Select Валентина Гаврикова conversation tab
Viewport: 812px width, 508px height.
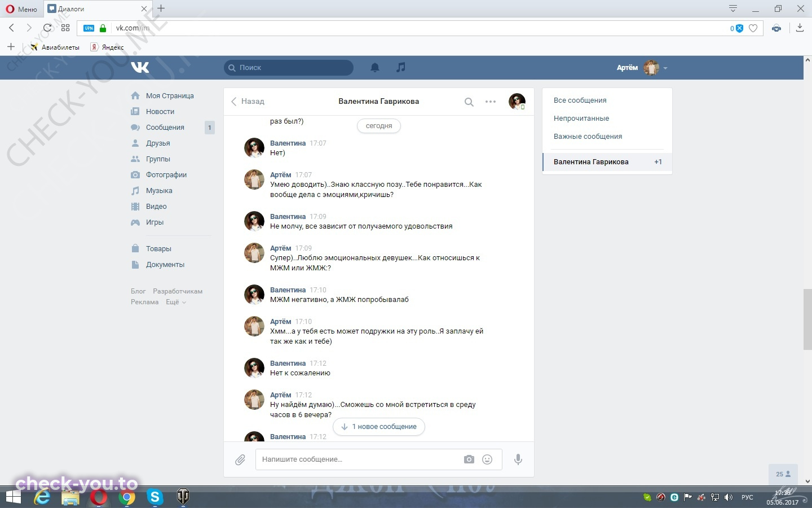point(607,162)
